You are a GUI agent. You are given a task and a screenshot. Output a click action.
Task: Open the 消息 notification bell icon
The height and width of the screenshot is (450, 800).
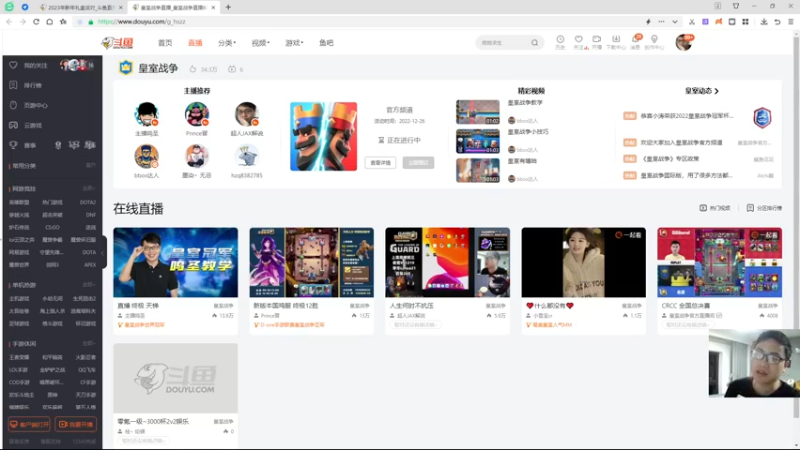click(x=635, y=39)
